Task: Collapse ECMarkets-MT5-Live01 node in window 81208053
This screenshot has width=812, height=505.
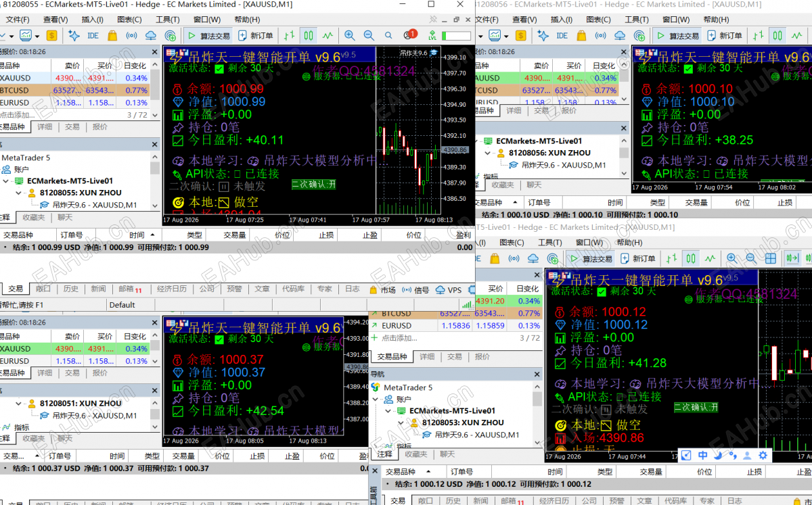Action: (x=389, y=410)
